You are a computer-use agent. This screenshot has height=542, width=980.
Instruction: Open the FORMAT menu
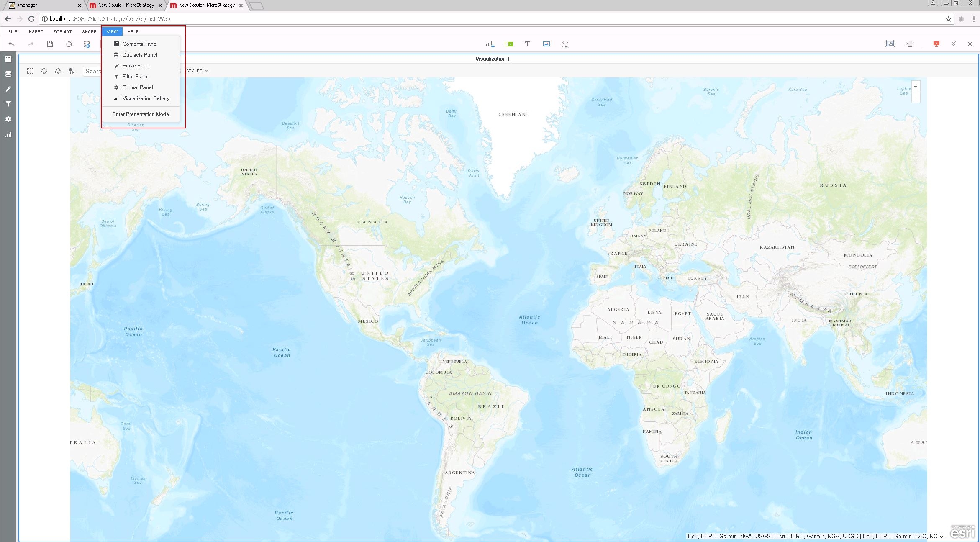[x=62, y=32]
